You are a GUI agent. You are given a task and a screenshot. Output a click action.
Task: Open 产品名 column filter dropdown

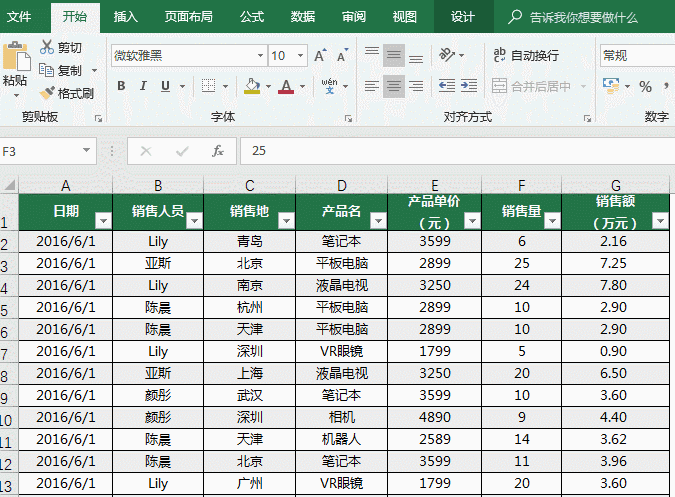(378, 221)
